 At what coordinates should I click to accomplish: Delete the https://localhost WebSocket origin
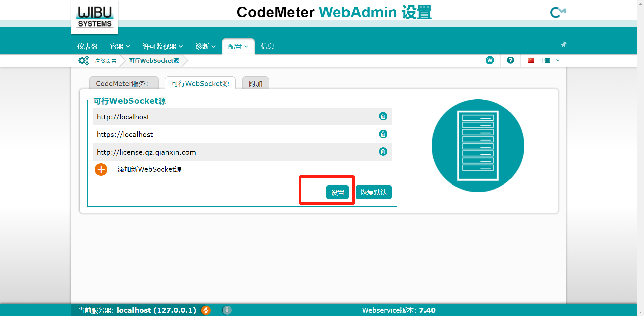point(383,134)
